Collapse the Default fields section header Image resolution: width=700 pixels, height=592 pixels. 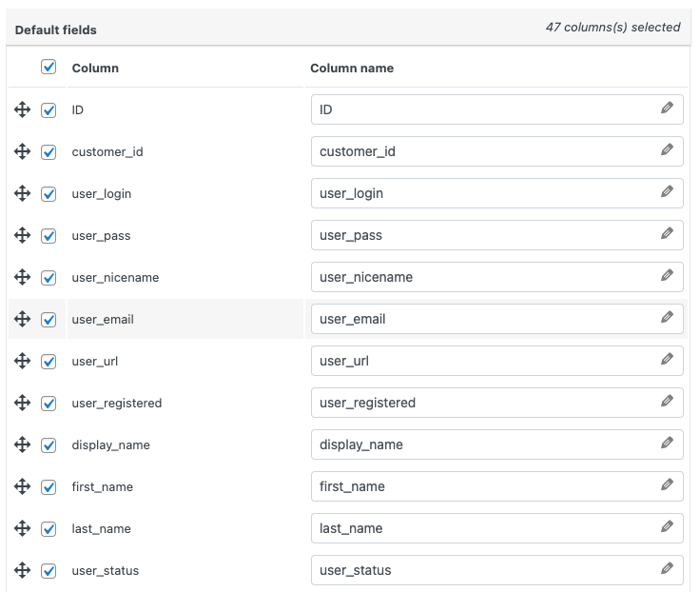[x=348, y=28]
